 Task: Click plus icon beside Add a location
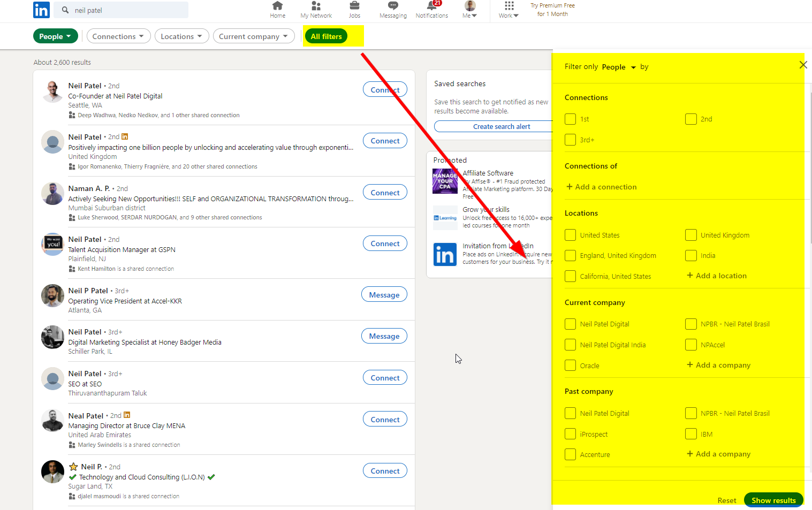coord(690,276)
